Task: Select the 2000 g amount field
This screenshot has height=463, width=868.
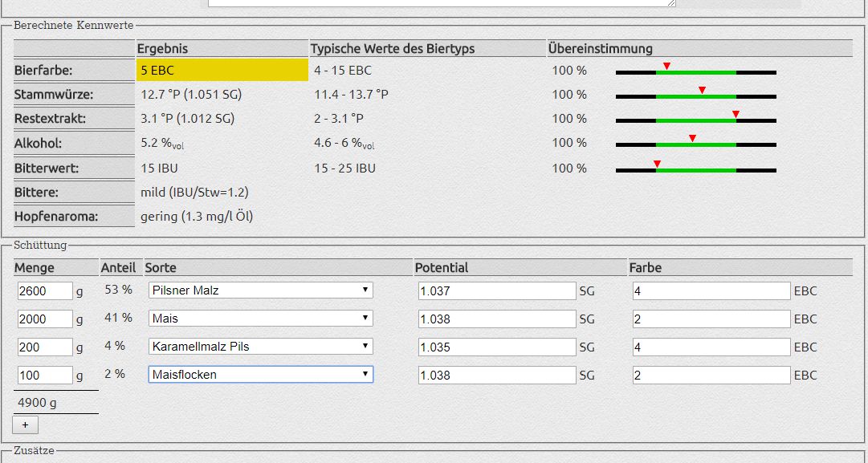Action: point(44,319)
